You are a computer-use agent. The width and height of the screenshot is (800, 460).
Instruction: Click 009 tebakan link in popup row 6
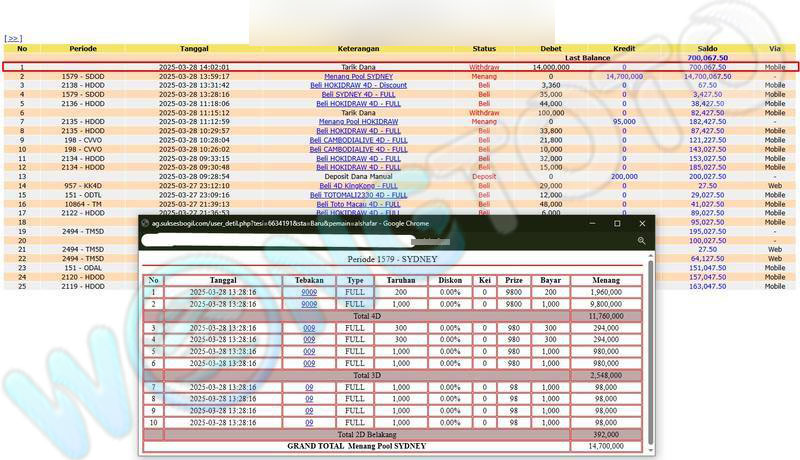pyautogui.click(x=309, y=363)
